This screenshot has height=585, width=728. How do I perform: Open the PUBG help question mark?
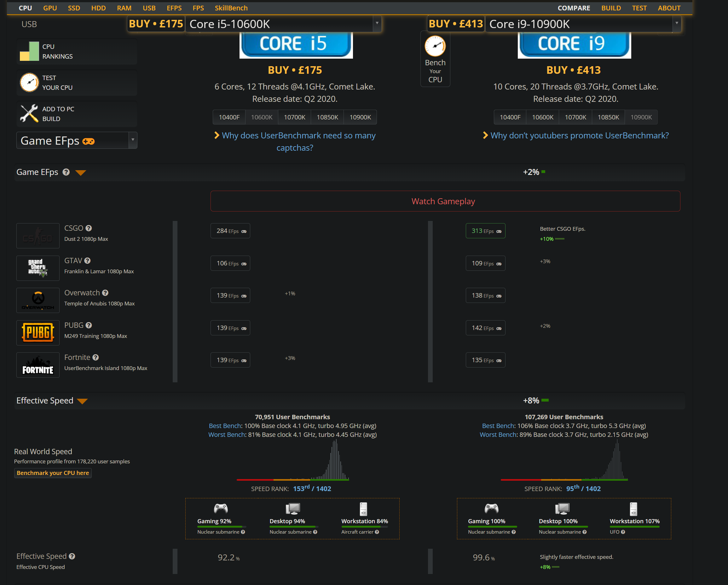coord(89,325)
